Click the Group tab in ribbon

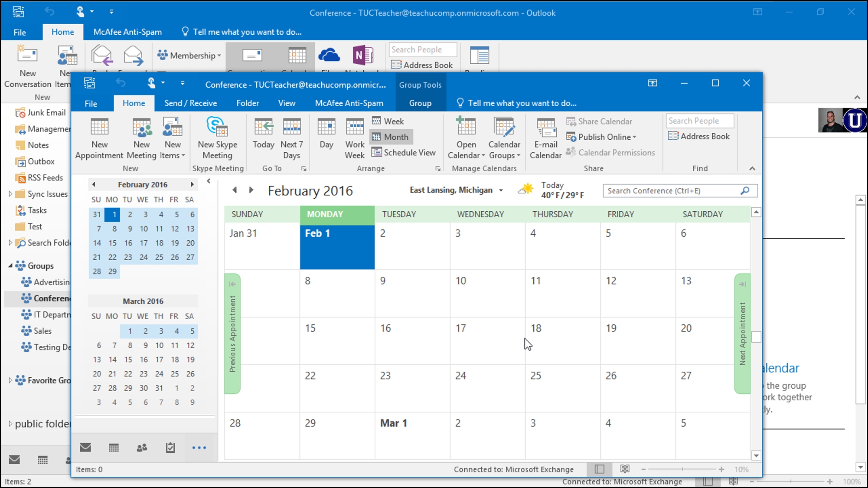pyautogui.click(x=420, y=103)
